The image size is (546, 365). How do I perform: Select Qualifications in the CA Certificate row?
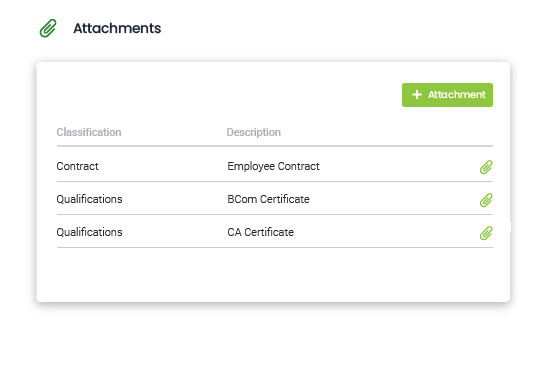pyautogui.click(x=89, y=232)
